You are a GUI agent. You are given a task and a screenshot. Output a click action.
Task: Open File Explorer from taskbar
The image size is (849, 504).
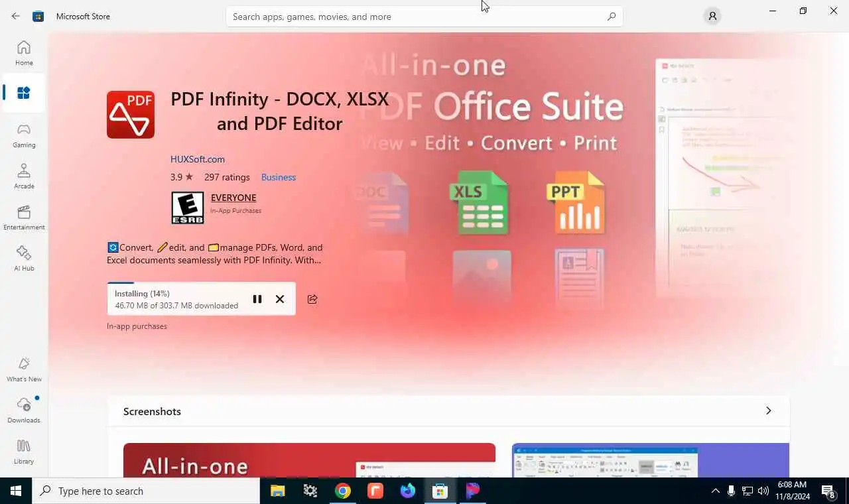tap(277, 491)
